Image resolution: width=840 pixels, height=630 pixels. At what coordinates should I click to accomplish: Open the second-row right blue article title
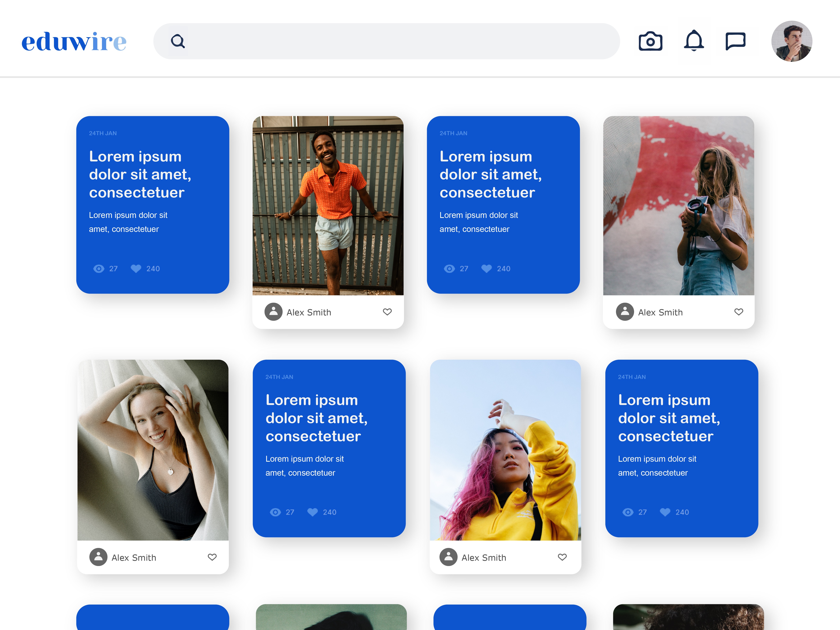point(669,418)
